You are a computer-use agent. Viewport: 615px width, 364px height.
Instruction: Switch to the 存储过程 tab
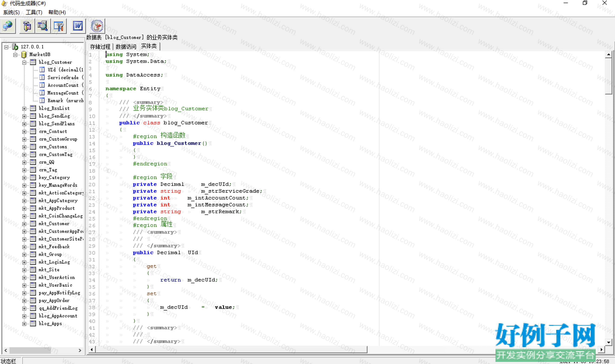pos(100,47)
